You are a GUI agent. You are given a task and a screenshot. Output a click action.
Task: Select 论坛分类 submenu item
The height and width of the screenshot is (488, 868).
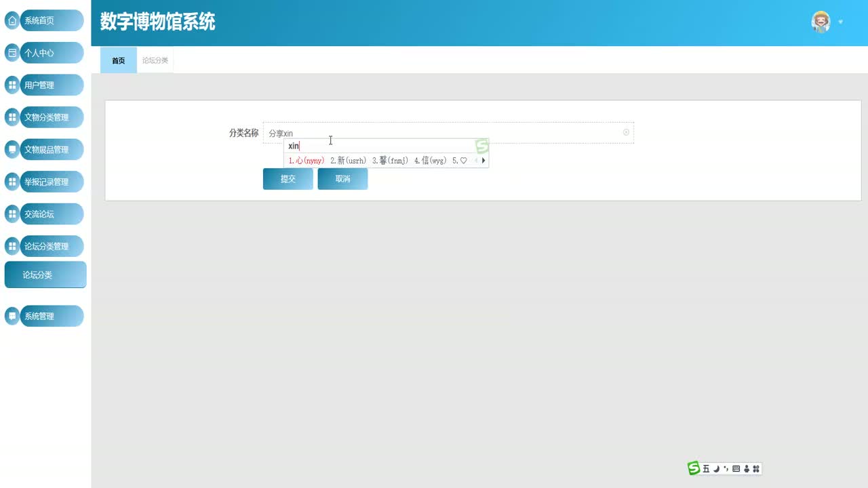tap(45, 275)
